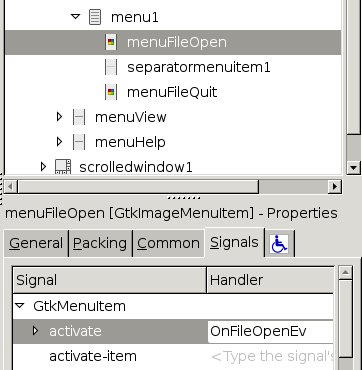362x370 pixels.
Task: Open the Accessibility tab wheelchair icon
Action: [279, 244]
